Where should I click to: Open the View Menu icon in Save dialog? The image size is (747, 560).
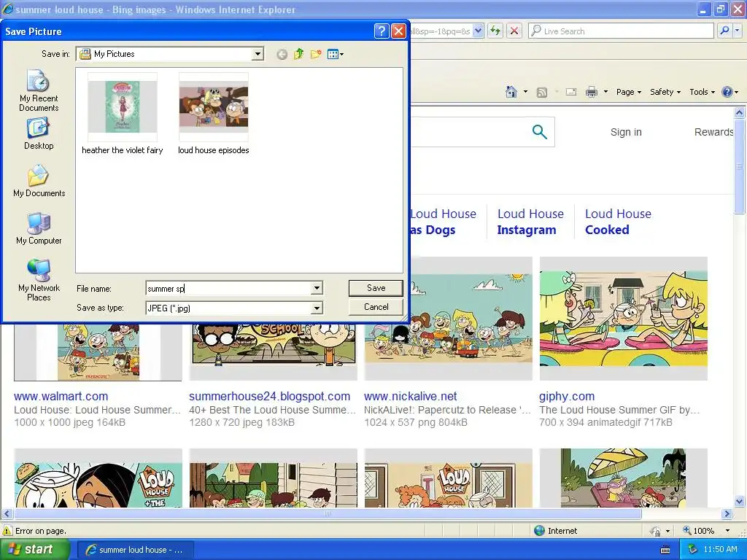click(333, 54)
